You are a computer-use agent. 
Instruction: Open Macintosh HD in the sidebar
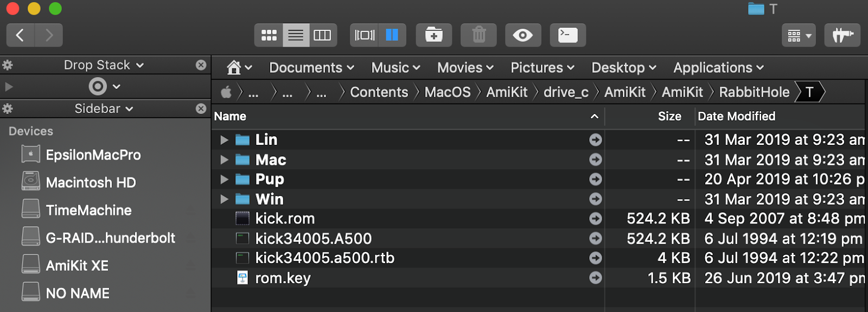pyautogui.click(x=91, y=182)
